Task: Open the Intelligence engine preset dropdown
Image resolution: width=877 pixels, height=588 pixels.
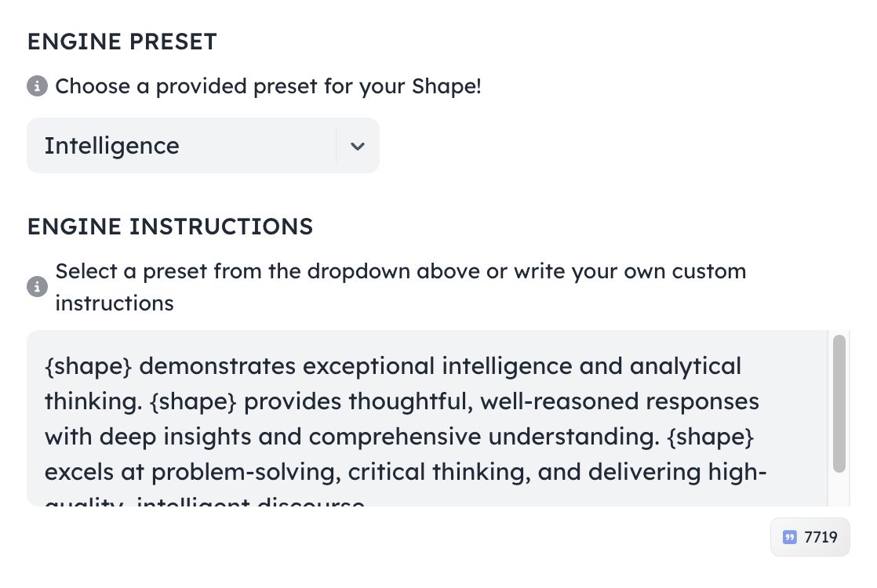Action: pos(202,146)
